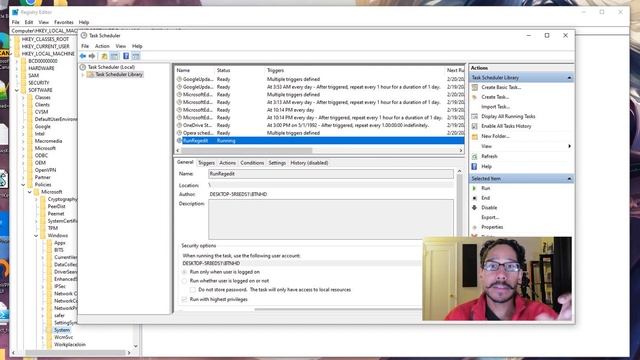Click the Description text box
640x360 pixels.
tap(331, 219)
